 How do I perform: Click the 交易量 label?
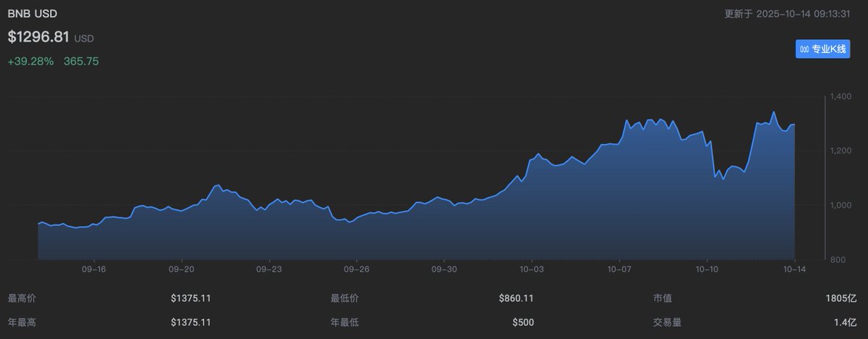pyautogui.click(x=667, y=322)
